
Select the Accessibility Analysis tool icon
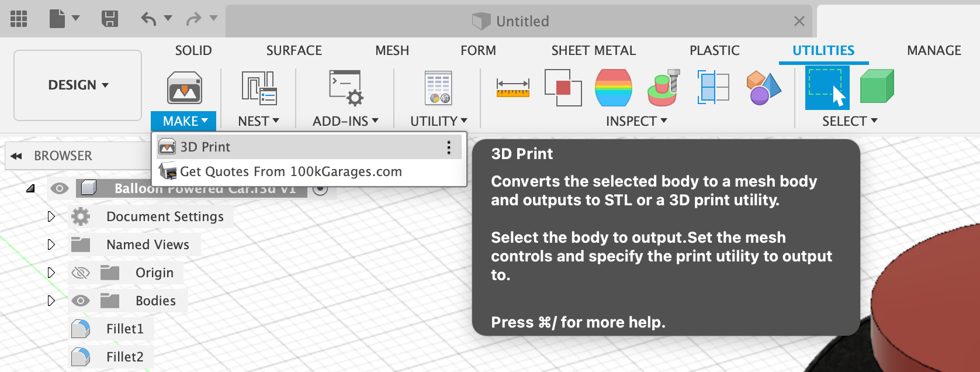pos(664,88)
